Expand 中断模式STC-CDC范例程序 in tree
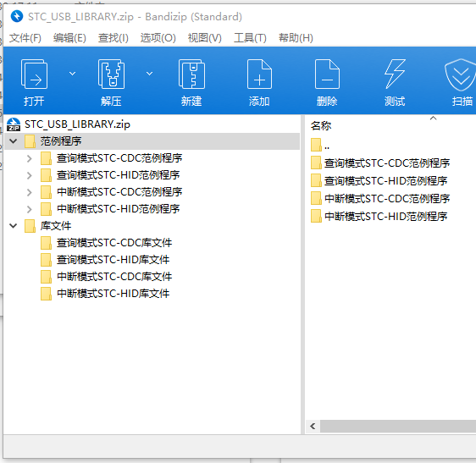The height and width of the screenshot is (463, 476). coord(29,192)
